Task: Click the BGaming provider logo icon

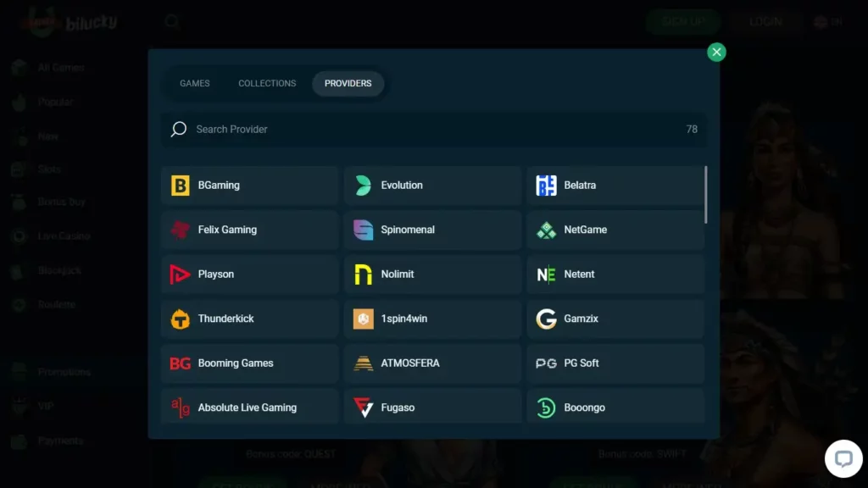Action: pos(180,186)
